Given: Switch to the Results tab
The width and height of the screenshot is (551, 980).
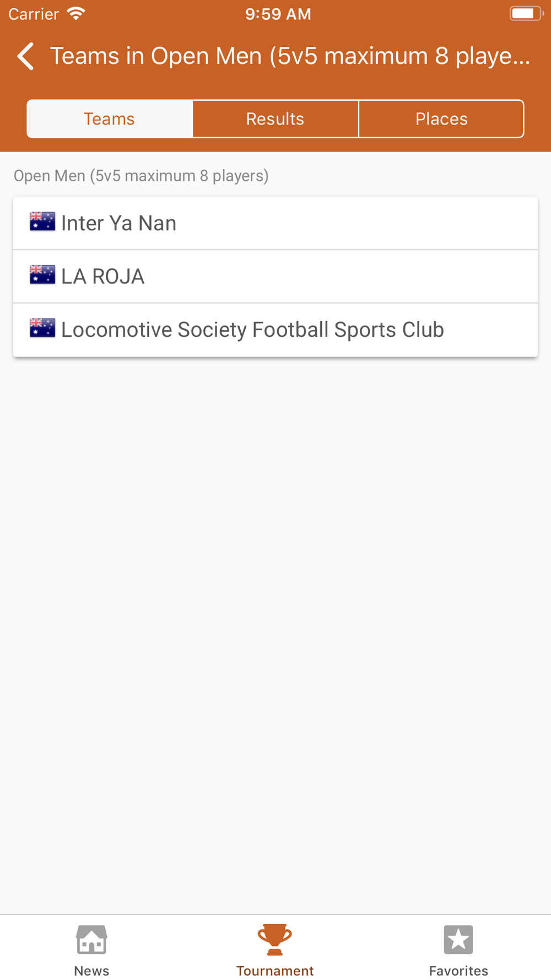Looking at the screenshot, I should [x=275, y=119].
